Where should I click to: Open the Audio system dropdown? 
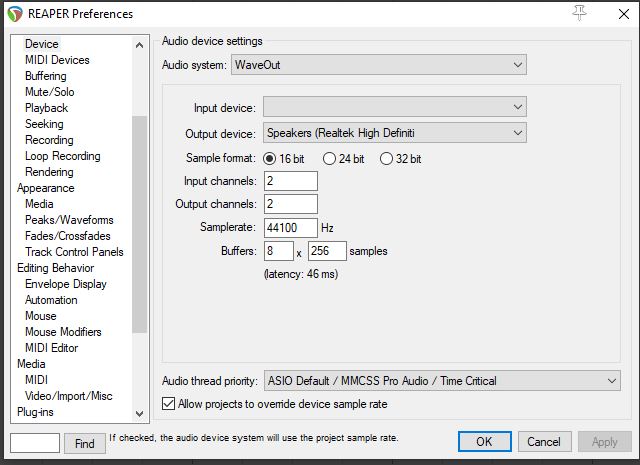pyautogui.click(x=379, y=65)
